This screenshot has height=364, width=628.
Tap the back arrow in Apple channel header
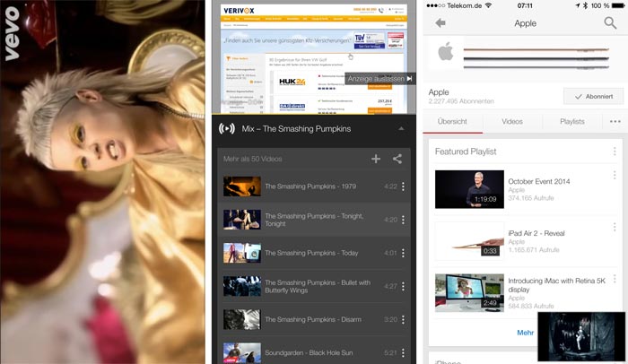coord(440,22)
